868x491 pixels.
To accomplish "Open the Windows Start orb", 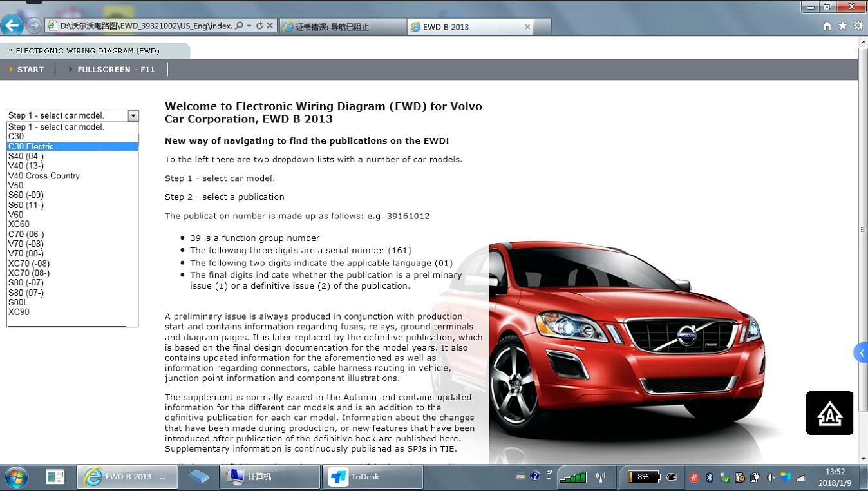I will pyautogui.click(x=16, y=477).
